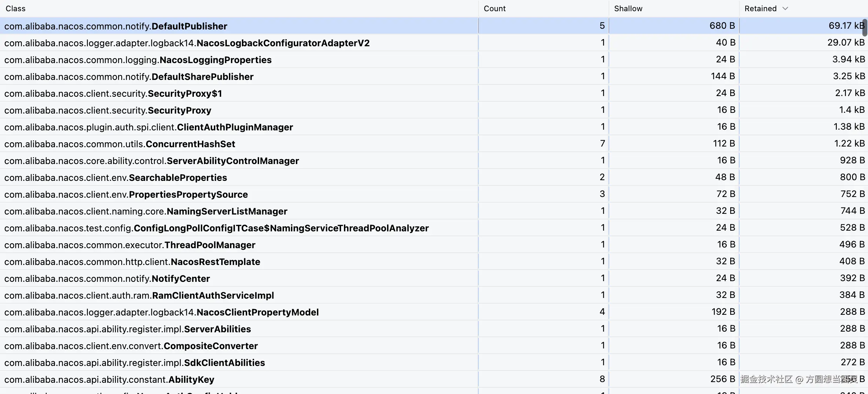Screen dimensions: 868x394
Task: Select the ClientAuthPluginManager row
Action: pyautogui.click(x=434, y=127)
